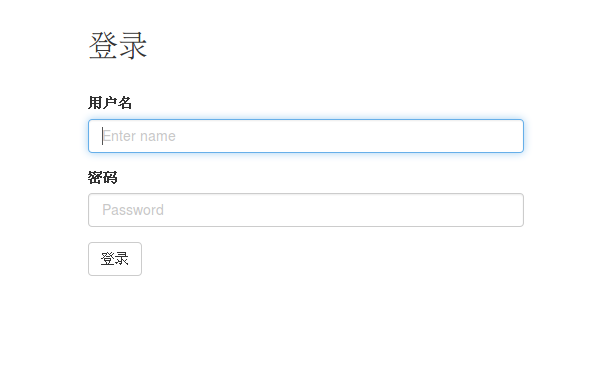Click the "Enter name" placeholder text
The height and width of the screenshot is (384, 604).
tap(139, 136)
